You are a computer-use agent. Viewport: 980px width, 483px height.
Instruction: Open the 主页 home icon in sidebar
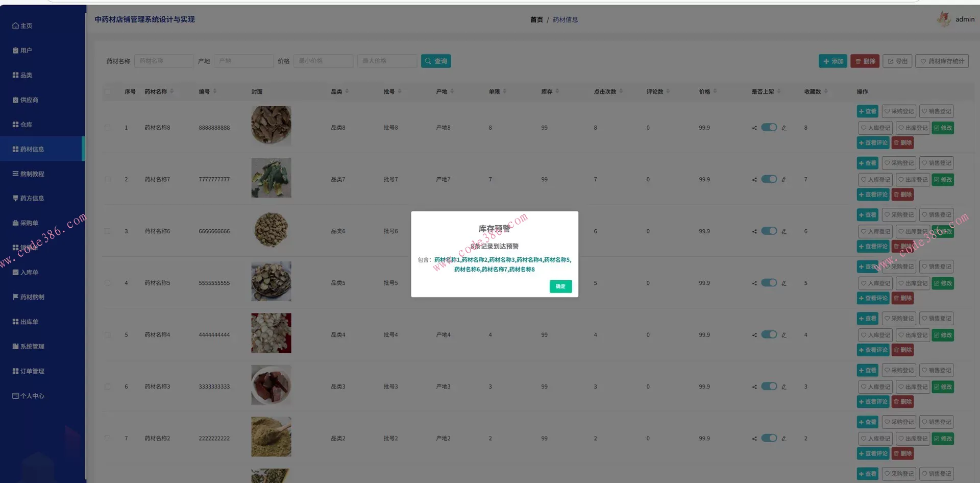coord(15,26)
